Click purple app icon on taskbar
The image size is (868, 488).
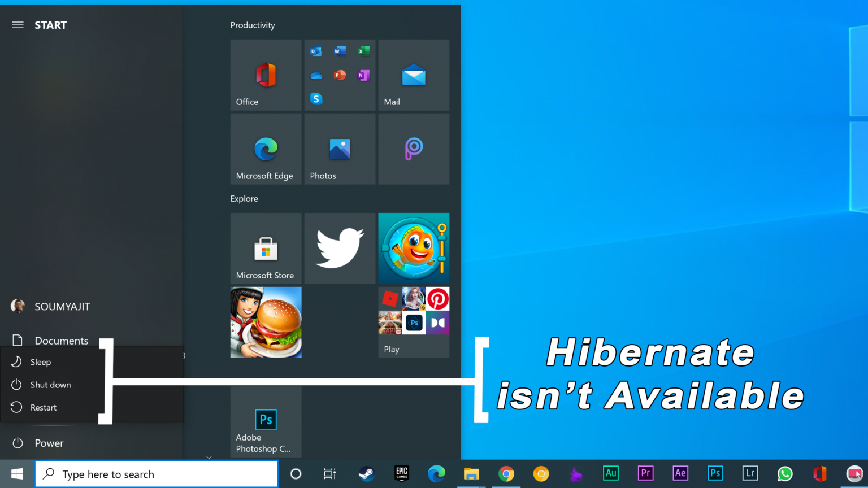576,474
